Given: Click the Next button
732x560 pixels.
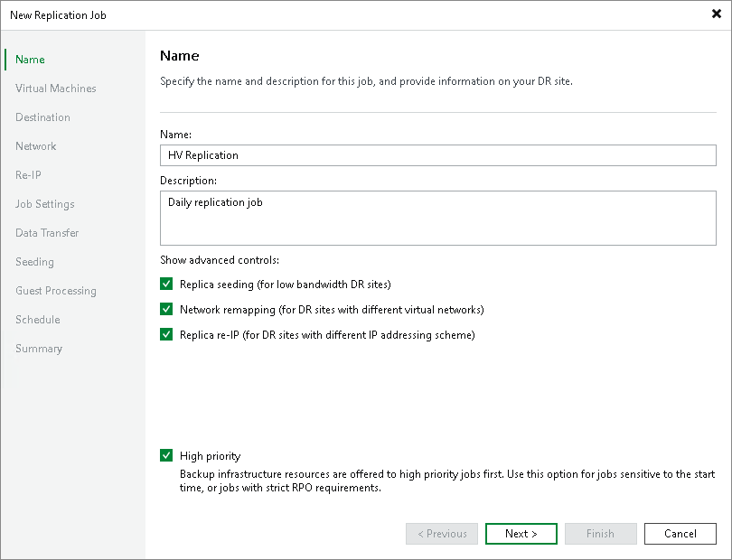Looking at the screenshot, I should (x=521, y=534).
